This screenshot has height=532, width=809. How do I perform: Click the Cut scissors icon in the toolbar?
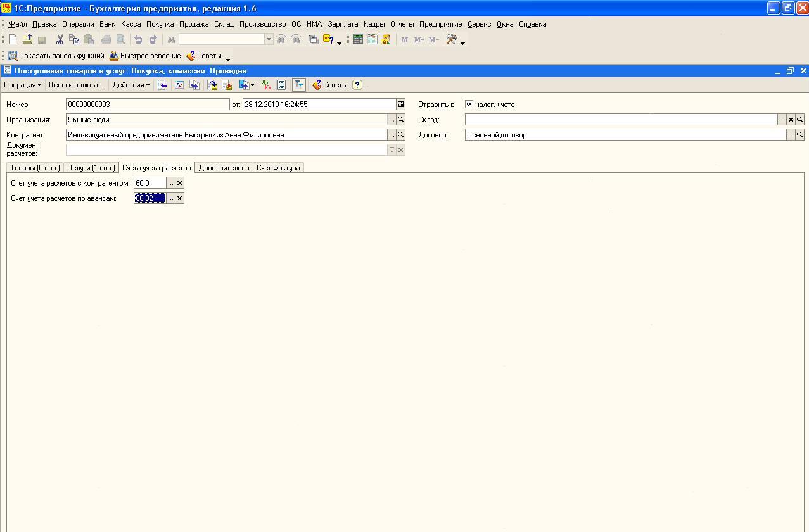pos(60,39)
